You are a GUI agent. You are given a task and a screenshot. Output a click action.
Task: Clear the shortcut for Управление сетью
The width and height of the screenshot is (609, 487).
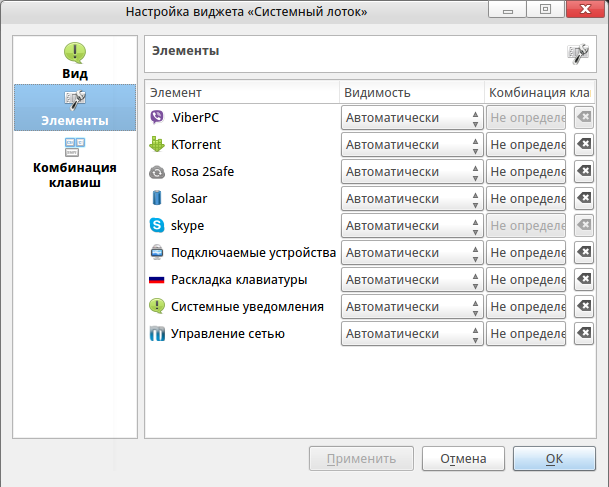(584, 334)
